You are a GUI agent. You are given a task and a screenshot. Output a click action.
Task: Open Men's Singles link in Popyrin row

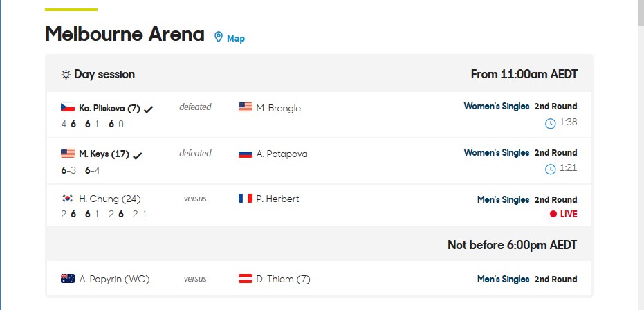[x=503, y=279]
